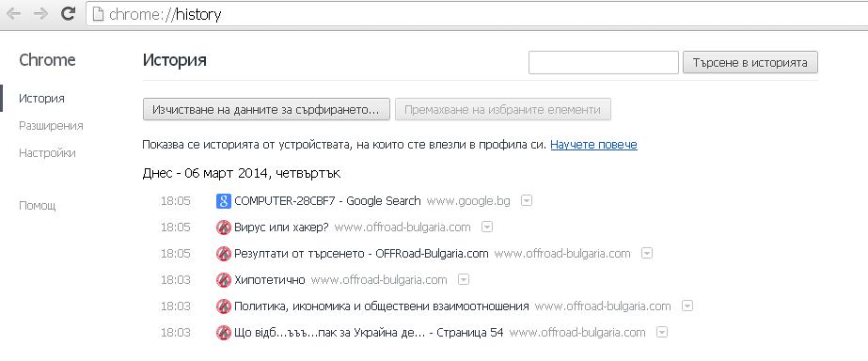
Task: Click Премахване на избраните елементи button
Action: pos(502,110)
